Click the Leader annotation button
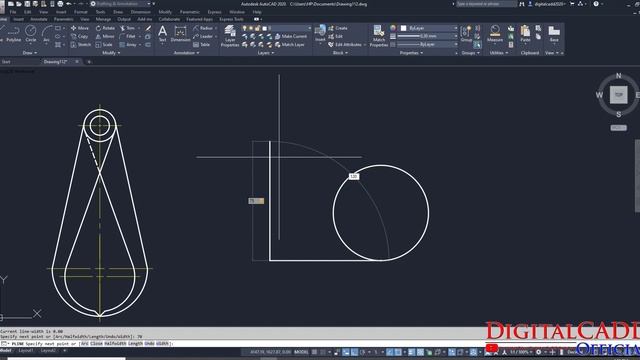 (x=203, y=36)
